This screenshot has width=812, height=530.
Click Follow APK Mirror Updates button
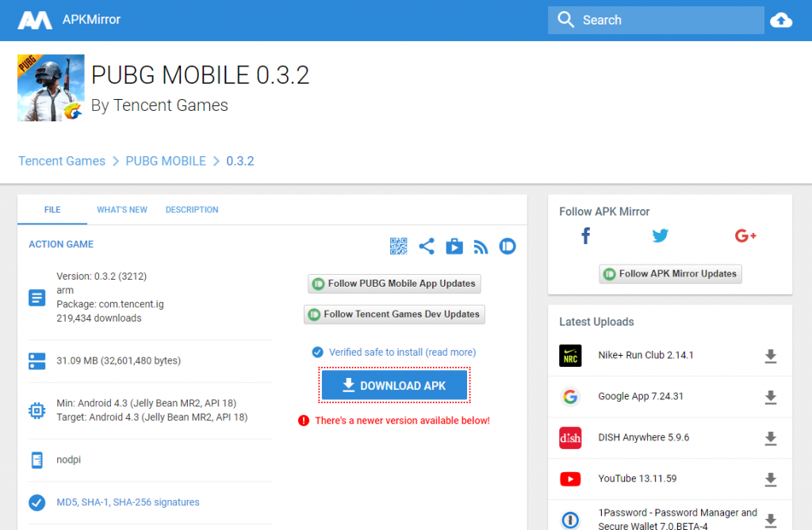pyautogui.click(x=670, y=274)
